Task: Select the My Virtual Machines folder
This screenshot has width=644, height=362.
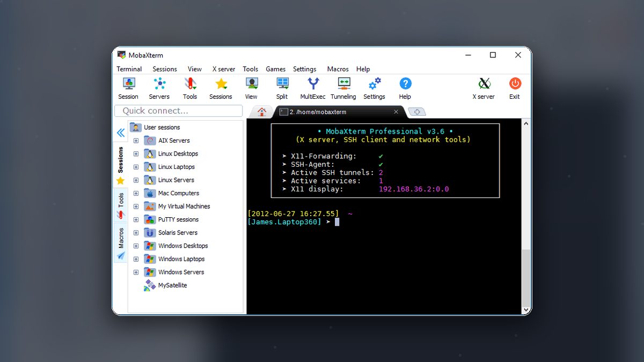Action: 177,206
